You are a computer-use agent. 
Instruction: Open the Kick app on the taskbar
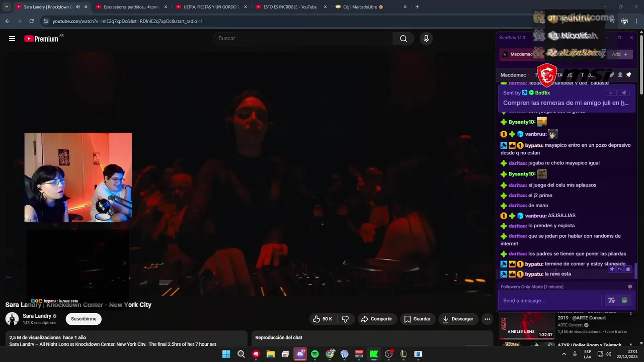(373, 354)
